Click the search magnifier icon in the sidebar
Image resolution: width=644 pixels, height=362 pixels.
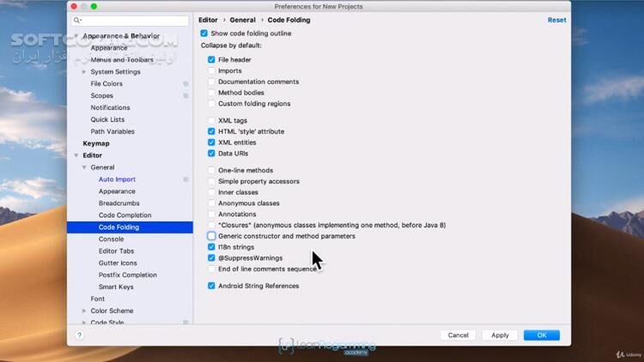click(x=77, y=20)
